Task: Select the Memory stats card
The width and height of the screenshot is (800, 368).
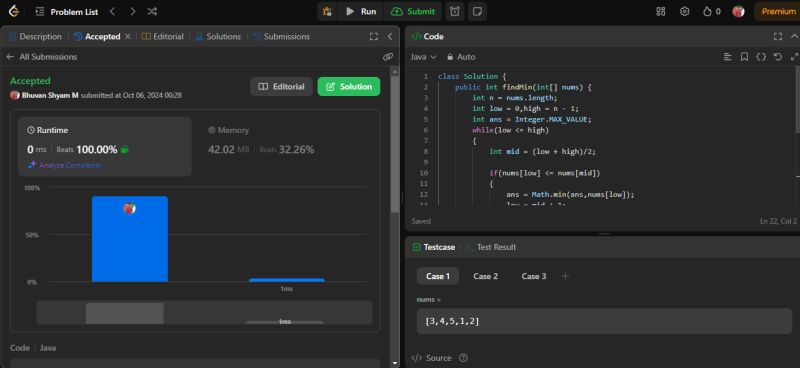Action: point(286,147)
